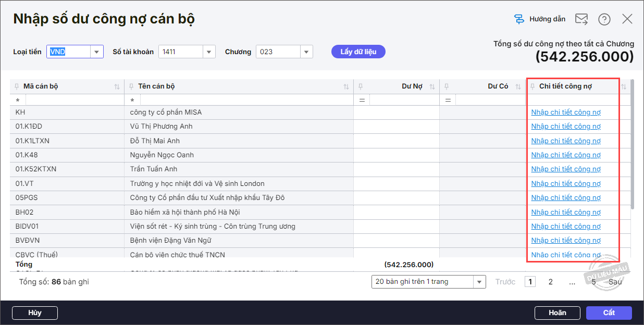Select row Vũ Thị Phương Anh
Viewport: 644px width, 325px height.
tap(320, 126)
